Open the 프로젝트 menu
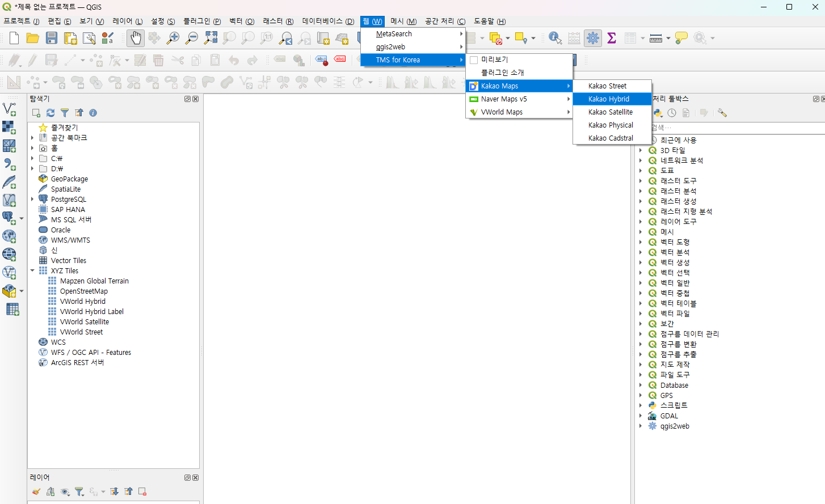 22,21
